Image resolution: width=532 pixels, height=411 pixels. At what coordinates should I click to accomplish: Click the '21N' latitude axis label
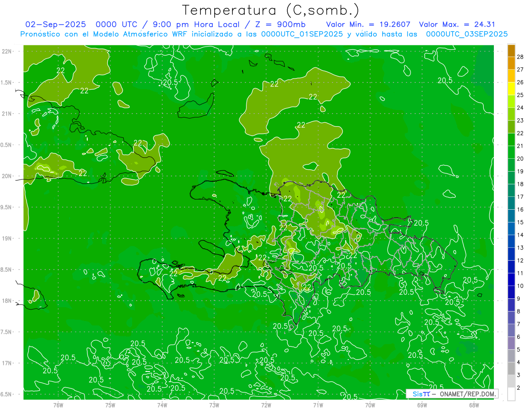coord(7,114)
